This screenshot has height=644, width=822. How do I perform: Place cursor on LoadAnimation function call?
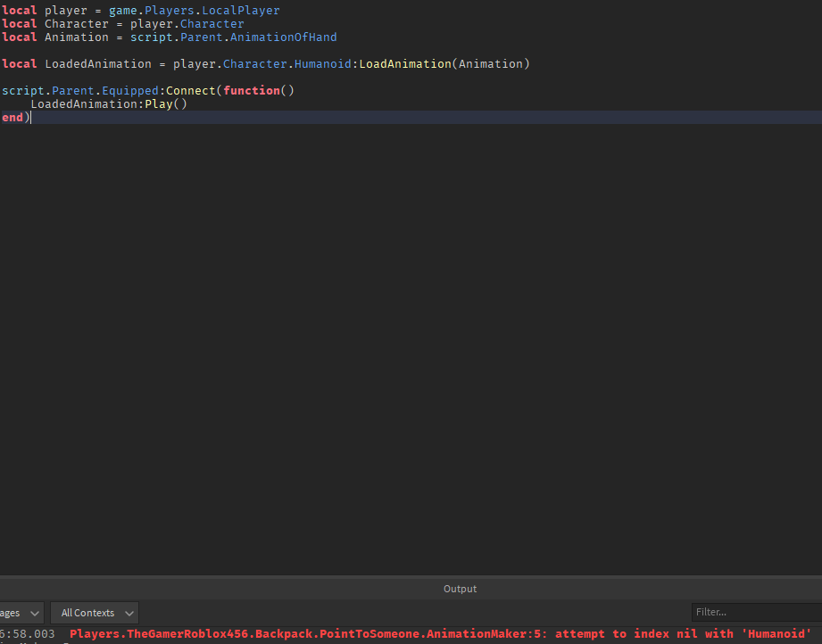point(400,63)
